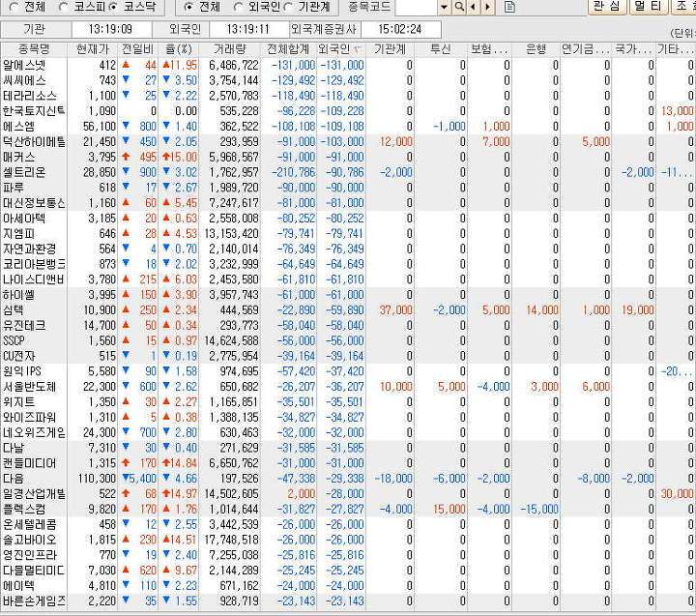The width and height of the screenshot is (696, 616).
Task: Select the 기관계 investor radio button
Action: click(x=288, y=7)
